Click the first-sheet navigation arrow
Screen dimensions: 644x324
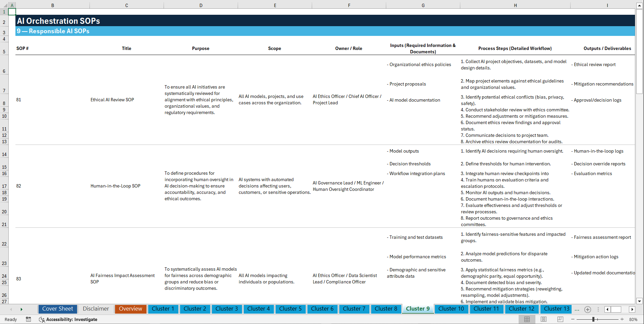[11, 309]
